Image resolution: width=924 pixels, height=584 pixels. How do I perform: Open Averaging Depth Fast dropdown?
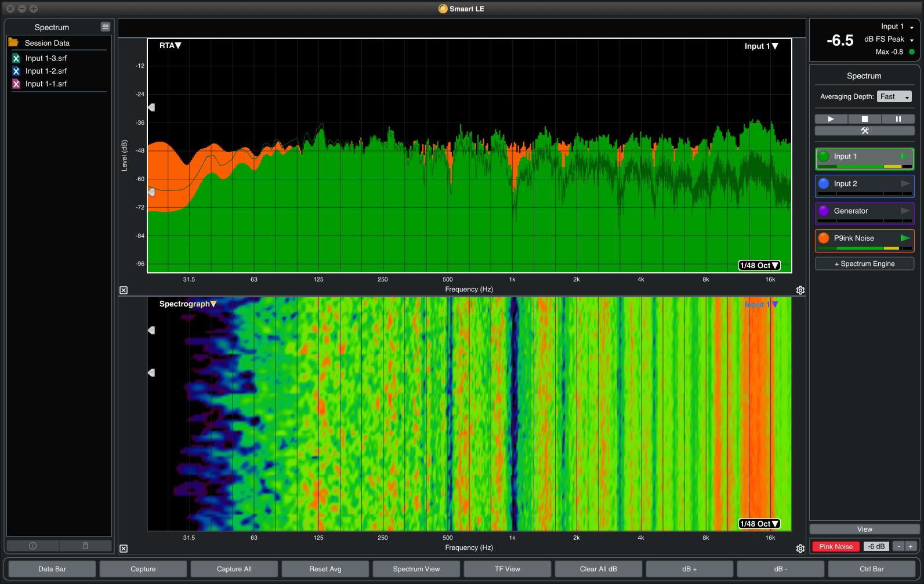click(894, 96)
